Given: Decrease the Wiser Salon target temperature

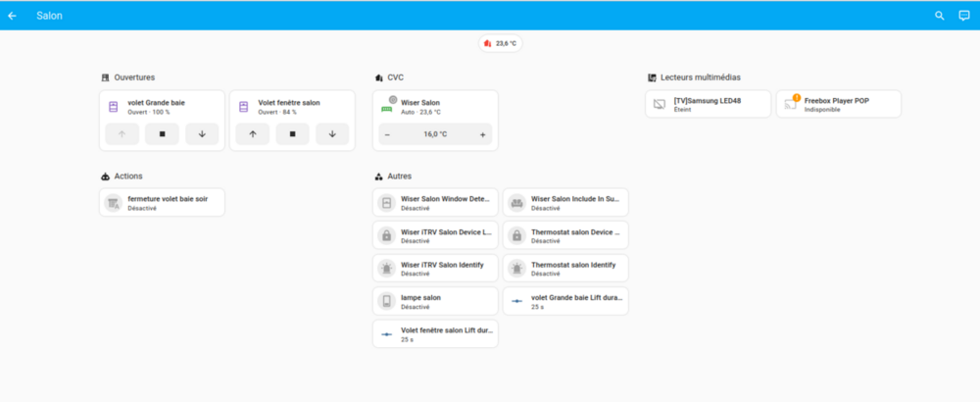Looking at the screenshot, I should click(x=387, y=134).
